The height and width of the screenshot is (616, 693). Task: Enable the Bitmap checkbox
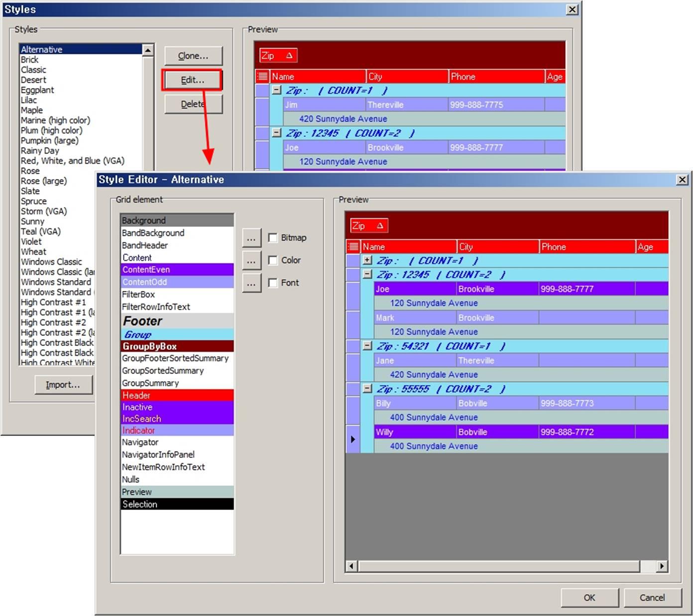273,238
